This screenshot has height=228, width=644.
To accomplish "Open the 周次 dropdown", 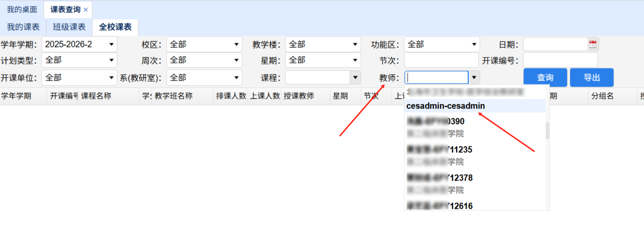I will pyautogui.click(x=204, y=60).
